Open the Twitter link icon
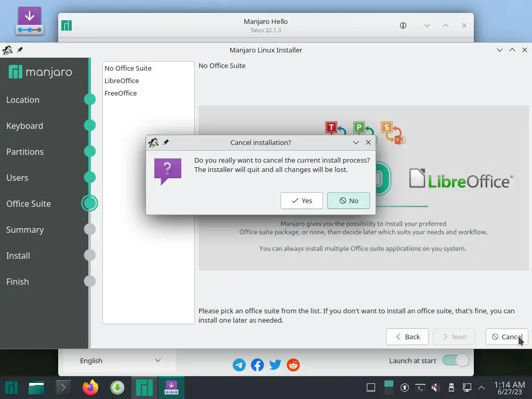Viewport: 532px width, 399px height. (275, 365)
